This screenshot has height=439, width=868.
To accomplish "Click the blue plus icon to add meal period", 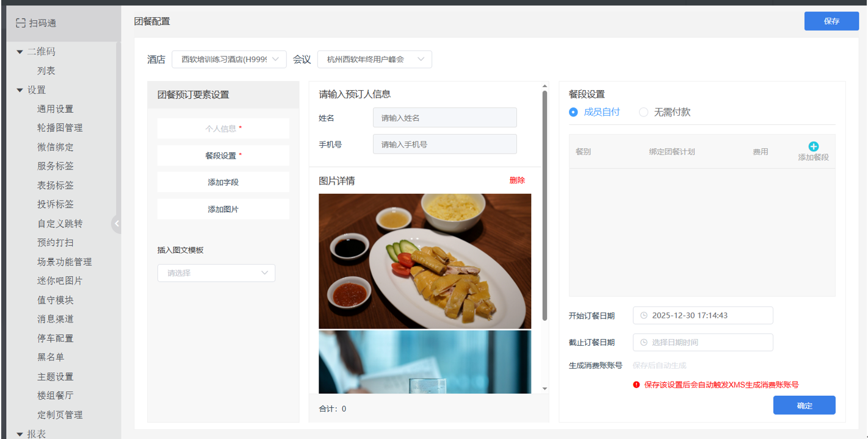I will pos(813,146).
